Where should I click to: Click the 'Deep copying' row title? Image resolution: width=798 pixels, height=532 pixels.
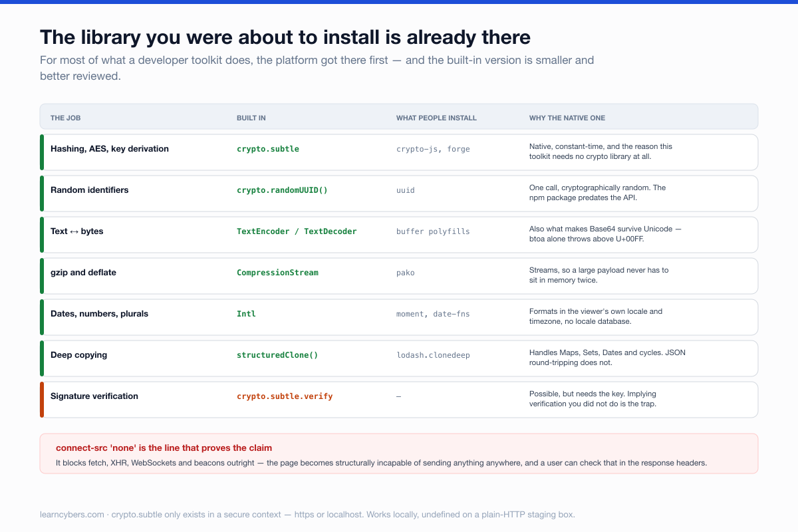tap(79, 355)
